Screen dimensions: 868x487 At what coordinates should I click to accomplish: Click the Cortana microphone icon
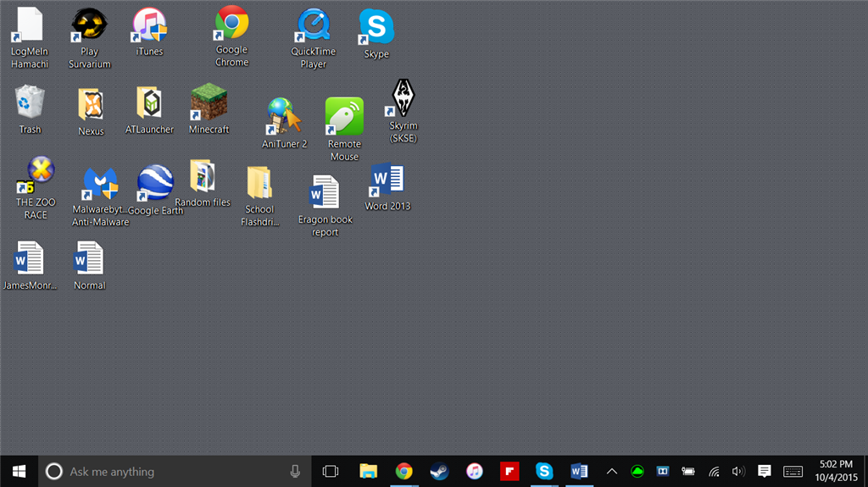coord(295,472)
